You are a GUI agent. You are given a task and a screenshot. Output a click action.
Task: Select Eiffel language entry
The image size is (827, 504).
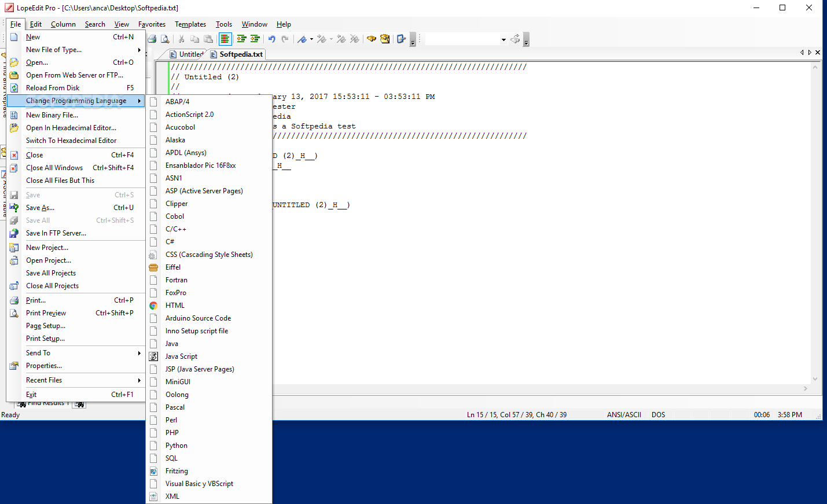click(209, 267)
